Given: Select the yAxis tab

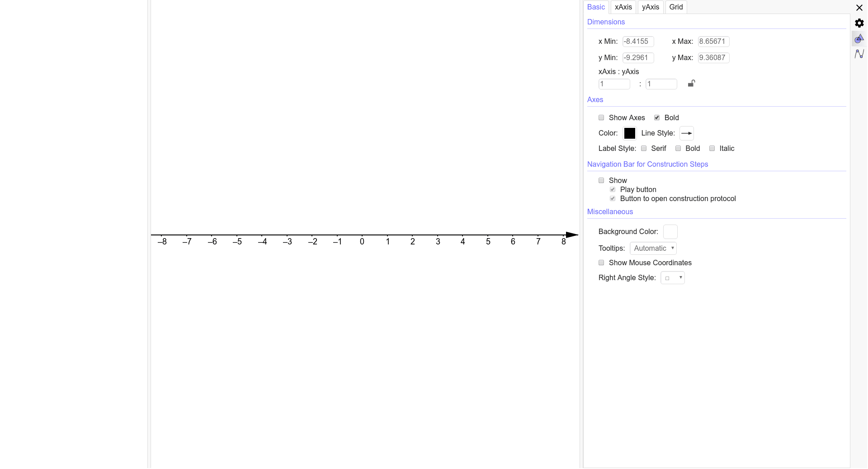Looking at the screenshot, I should pyautogui.click(x=650, y=7).
